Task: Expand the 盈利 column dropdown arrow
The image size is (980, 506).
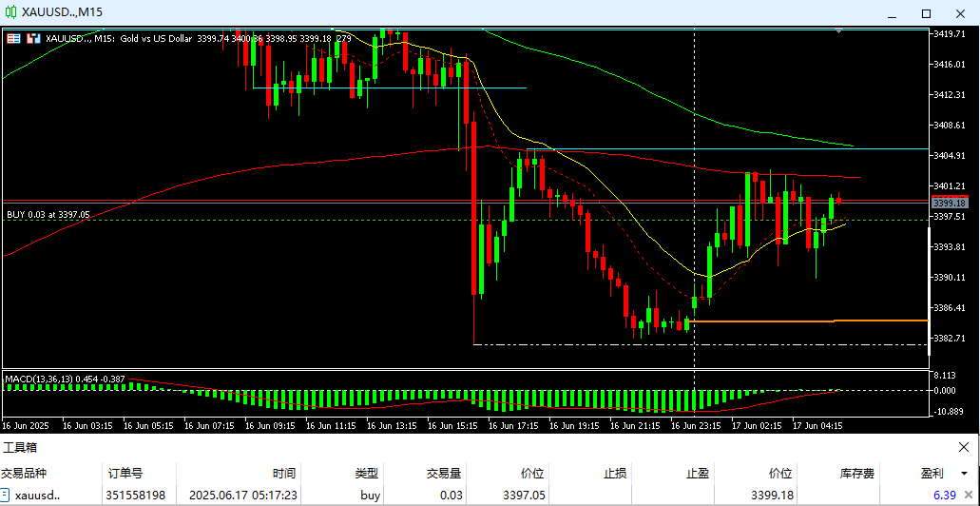Action: [964, 473]
